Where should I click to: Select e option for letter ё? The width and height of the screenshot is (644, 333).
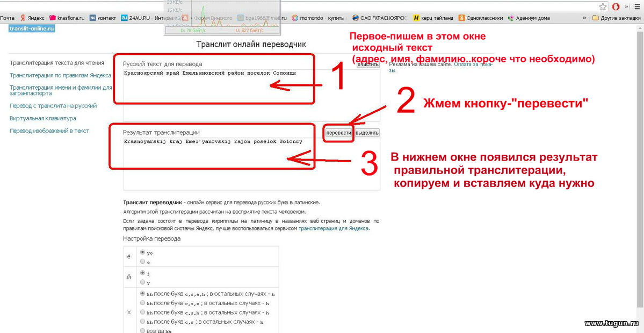coord(142,261)
